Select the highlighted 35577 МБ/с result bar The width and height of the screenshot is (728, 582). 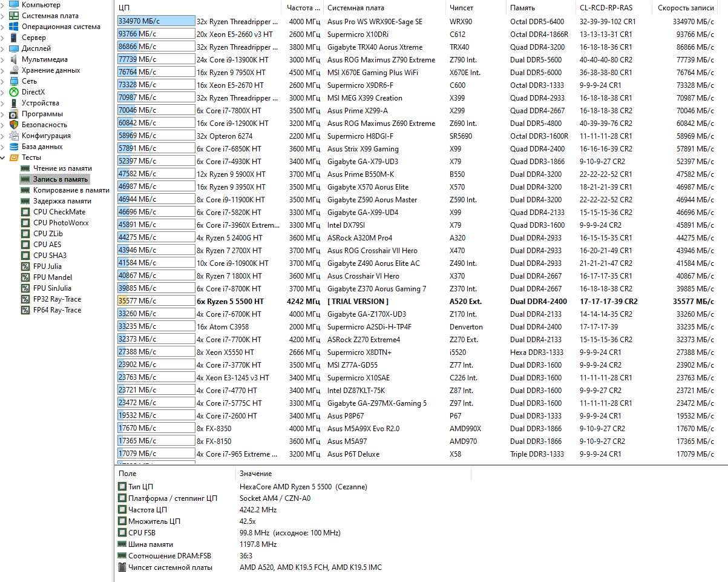point(156,301)
